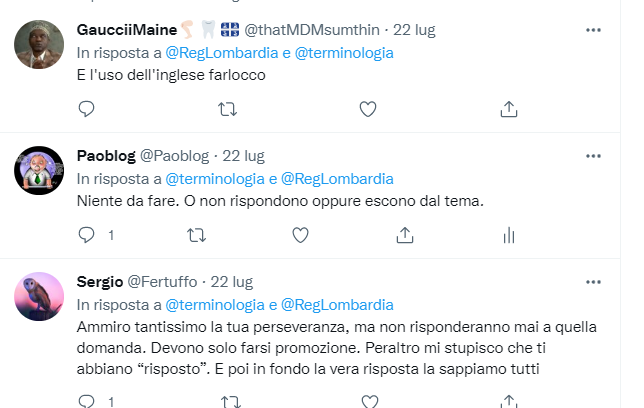Reply to Sergio's tweet
Image resolution: width=644 pixels, height=408 pixels.
pyautogui.click(x=86, y=402)
